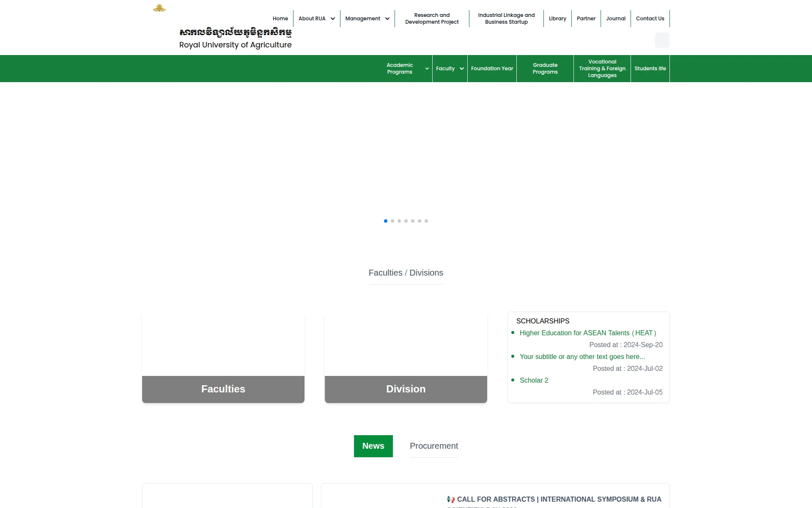812x508 pixels.
Task: Click the SCHOLARSHIPS heading text
Action: [543, 321]
